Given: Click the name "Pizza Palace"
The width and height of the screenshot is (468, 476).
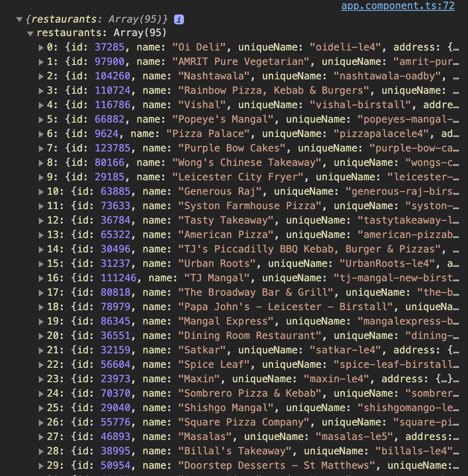Looking at the screenshot, I should [x=208, y=133].
